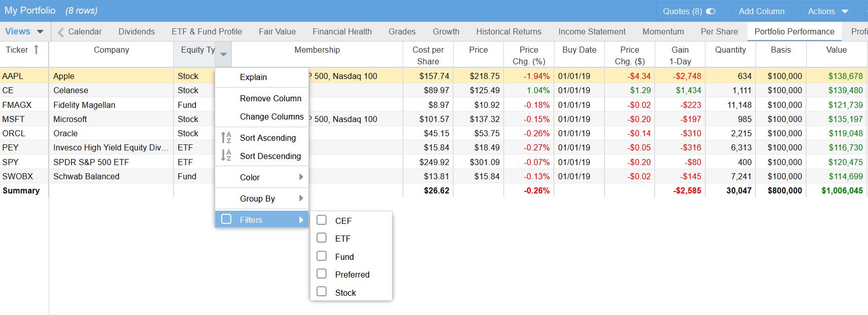This screenshot has width=868, height=315.
Task: Check the Fund filter checkbox
Action: (x=322, y=256)
